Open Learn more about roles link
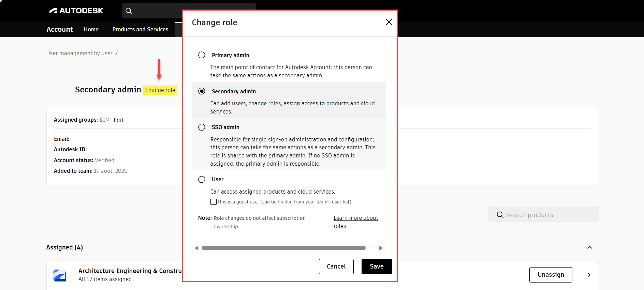This screenshot has height=290, width=644. 356,222
